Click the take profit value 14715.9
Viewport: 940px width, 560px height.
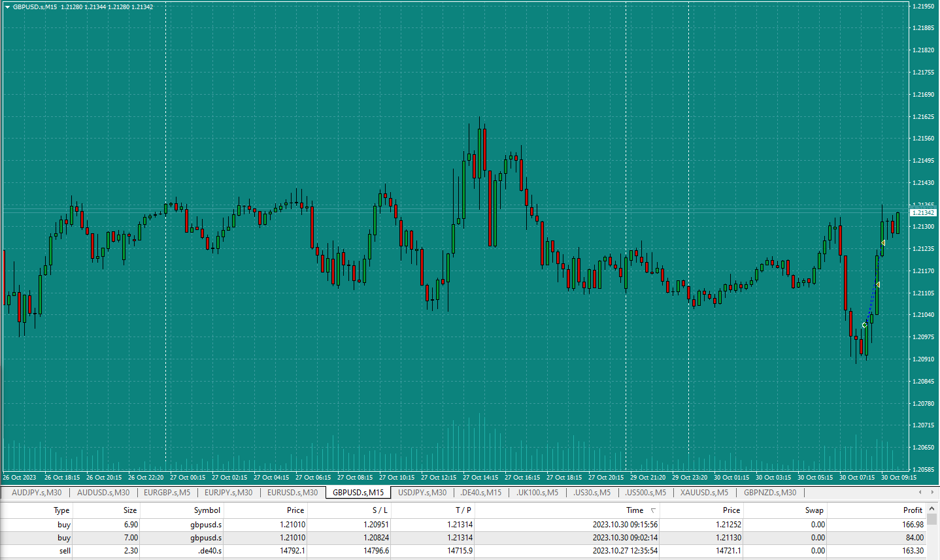(x=460, y=551)
